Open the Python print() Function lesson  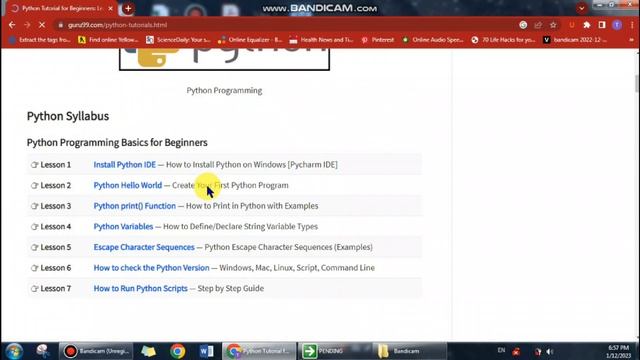tap(135, 206)
